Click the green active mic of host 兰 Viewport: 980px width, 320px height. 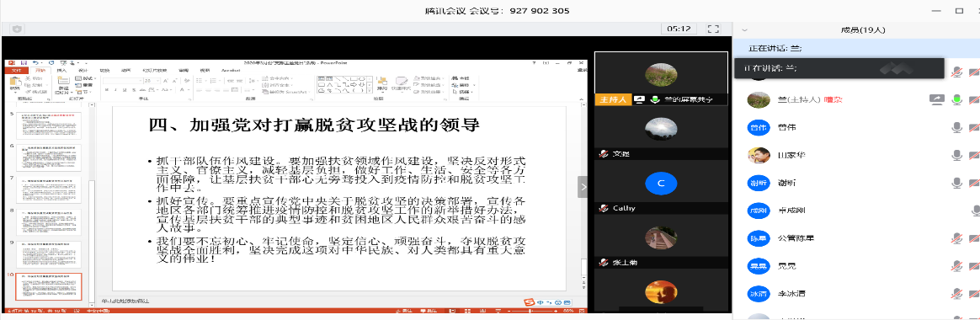click(956, 99)
